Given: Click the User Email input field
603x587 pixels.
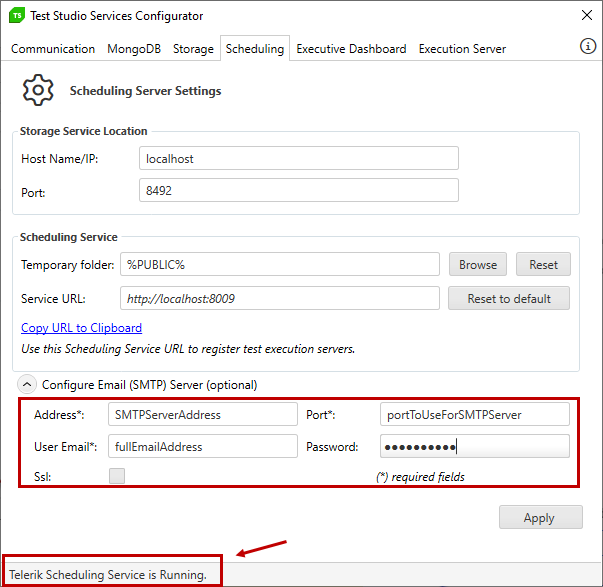Looking at the screenshot, I should [203, 446].
